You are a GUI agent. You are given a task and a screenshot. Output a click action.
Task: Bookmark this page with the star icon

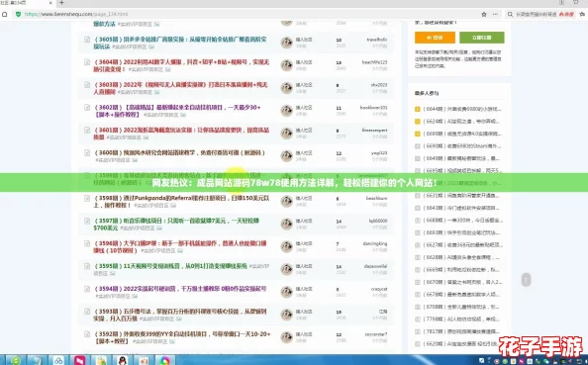[x=484, y=14]
